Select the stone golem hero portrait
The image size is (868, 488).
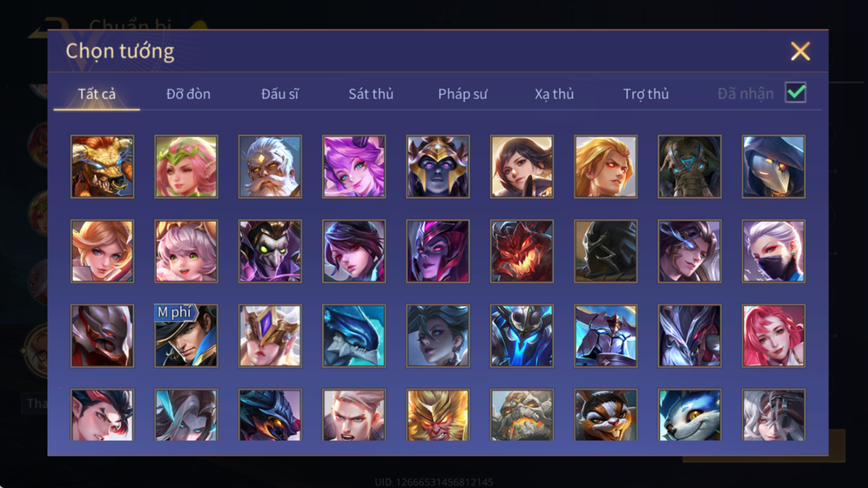tap(522, 415)
